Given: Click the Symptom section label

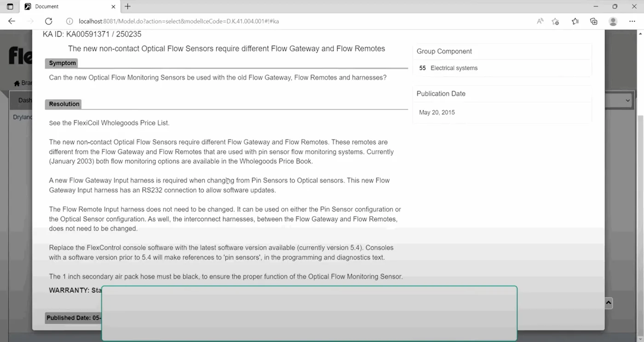Looking at the screenshot, I should click(x=62, y=63).
